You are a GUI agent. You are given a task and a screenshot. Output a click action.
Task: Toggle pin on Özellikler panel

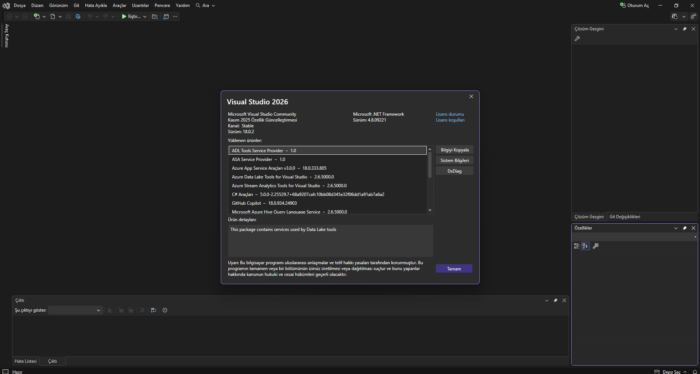(685, 228)
